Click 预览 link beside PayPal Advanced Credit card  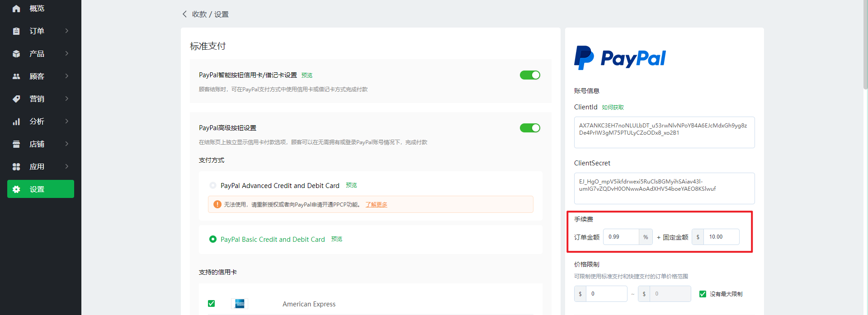click(351, 185)
